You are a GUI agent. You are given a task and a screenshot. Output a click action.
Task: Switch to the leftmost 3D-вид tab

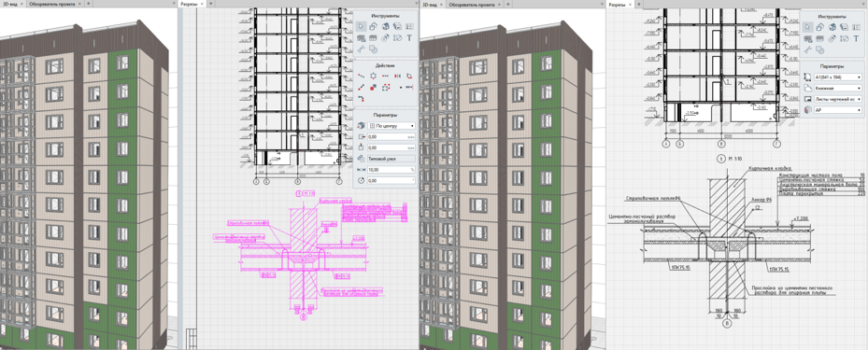pyautogui.click(x=10, y=4)
